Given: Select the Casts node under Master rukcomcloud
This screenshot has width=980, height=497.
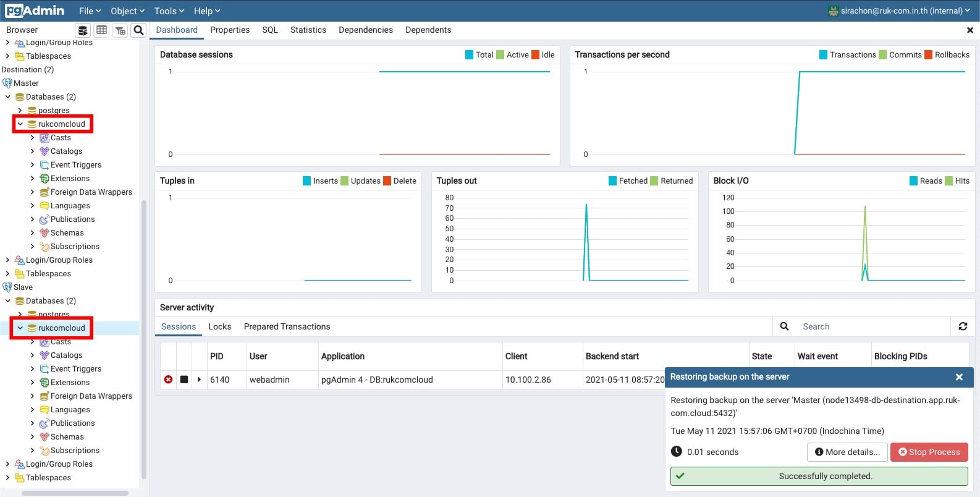Looking at the screenshot, I should [x=61, y=138].
